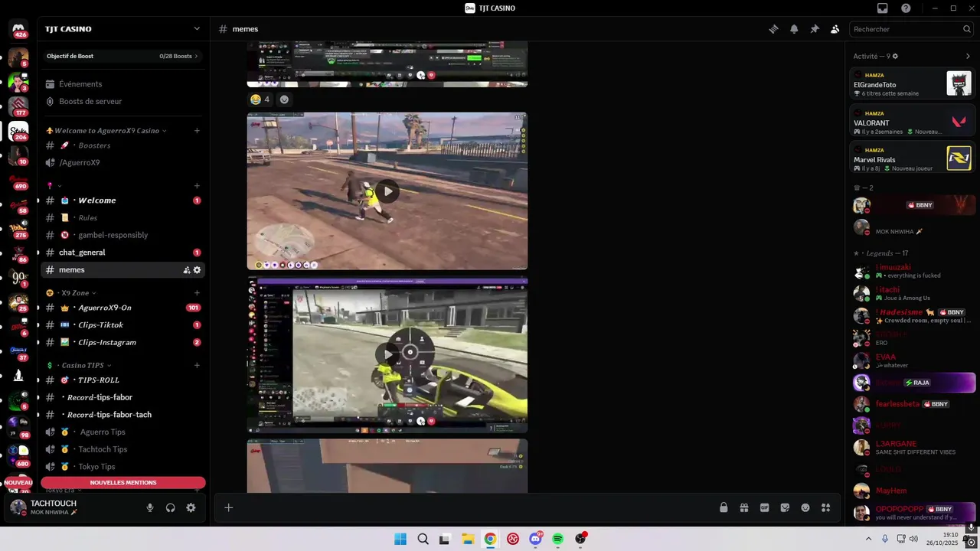Screen dimensions: 980x551
Task: Open the GIF picker
Action: 764,507
